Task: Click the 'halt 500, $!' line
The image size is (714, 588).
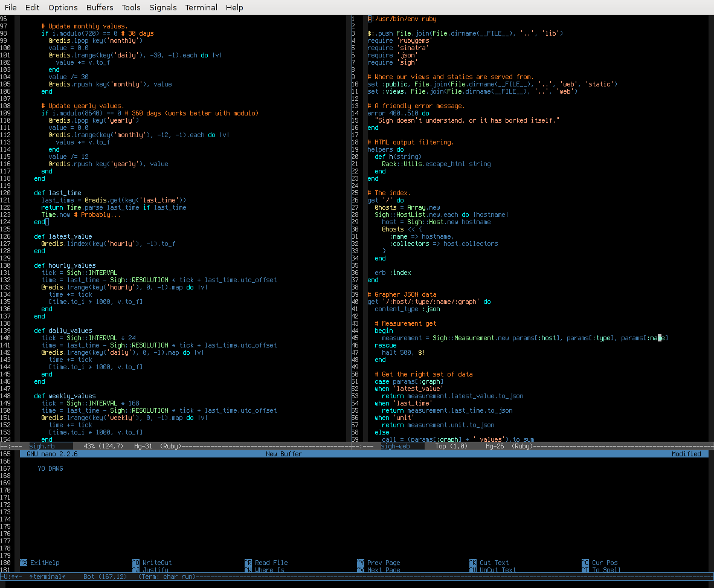Action: click(404, 352)
